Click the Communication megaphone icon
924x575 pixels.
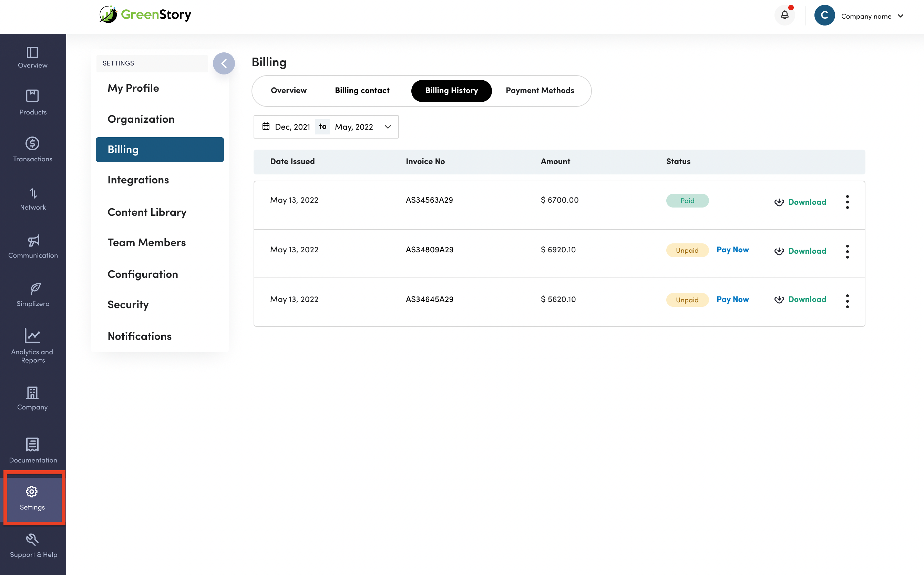[33, 241]
